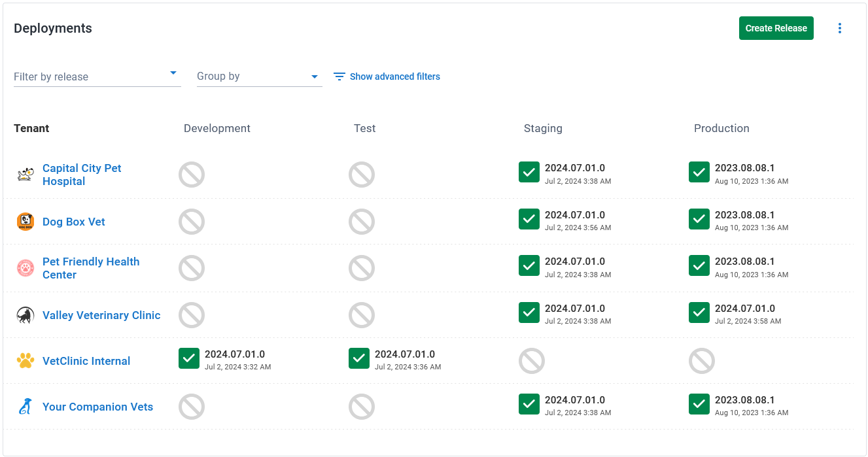This screenshot has height=457, width=868.
Task: Click the filter lines icon beside advanced filters
Action: click(x=339, y=76)
